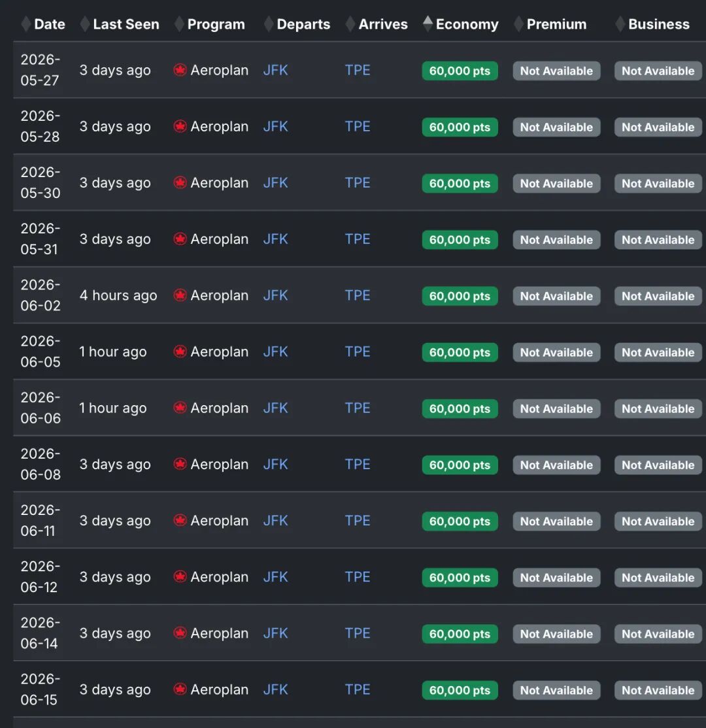Click 60,000 pts Economy badge for 2026-05-31
706x728 pixels.
(x=460, y=240)
